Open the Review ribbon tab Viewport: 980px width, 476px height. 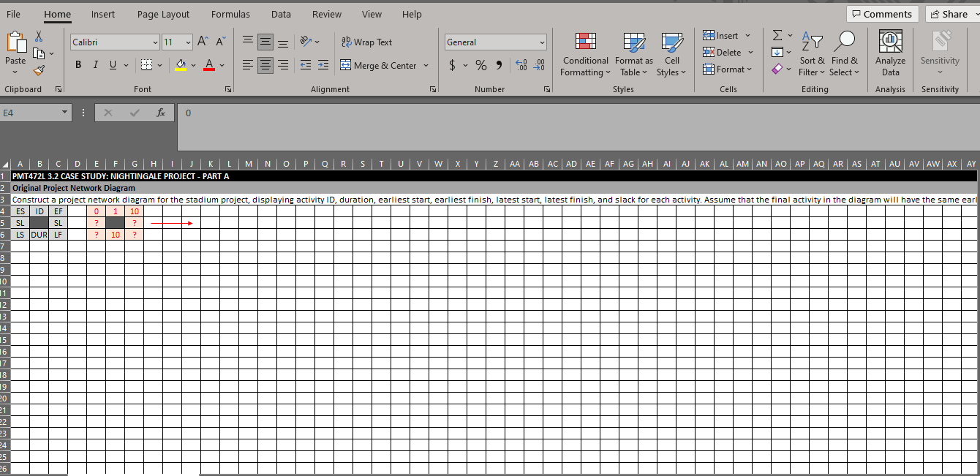[327, 14]
